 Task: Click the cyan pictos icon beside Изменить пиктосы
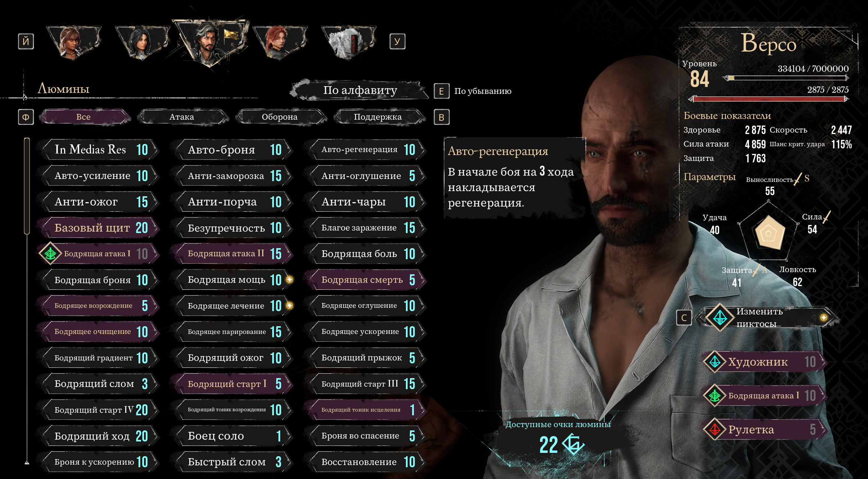click(x=720, y=317)
